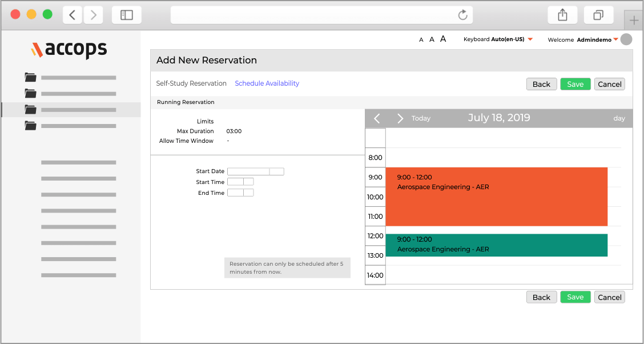Select the medium font size A
The image size is (644, 344).
coord(432,39)
